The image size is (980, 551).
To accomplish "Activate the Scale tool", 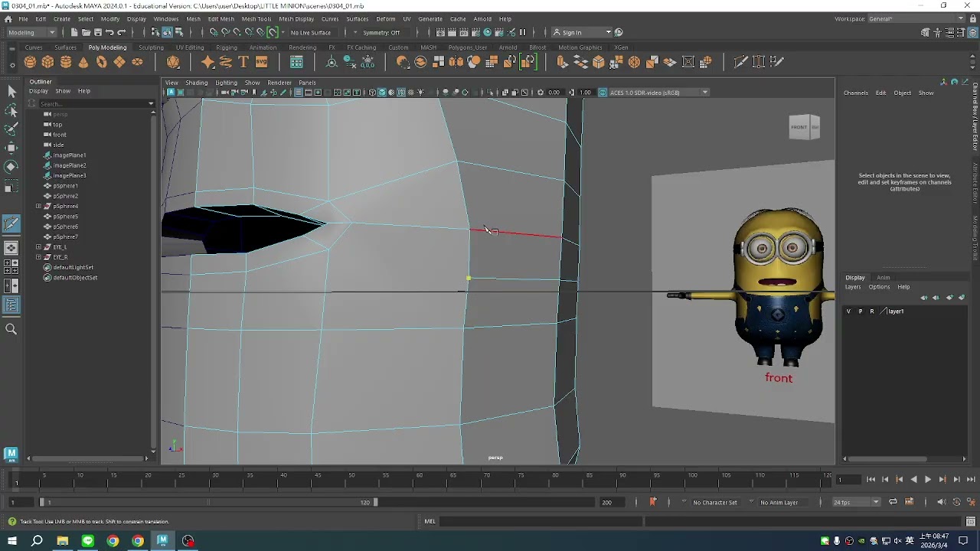I will pos(11,186).
